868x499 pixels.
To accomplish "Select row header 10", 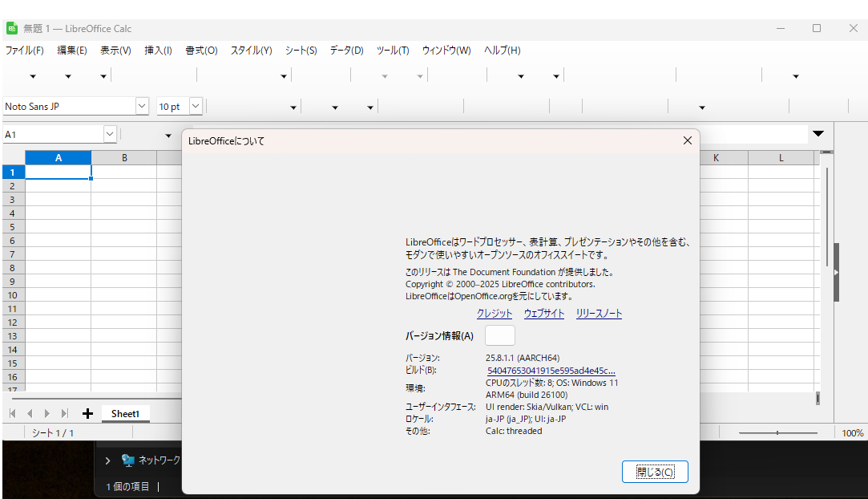I will coord(12,295).
